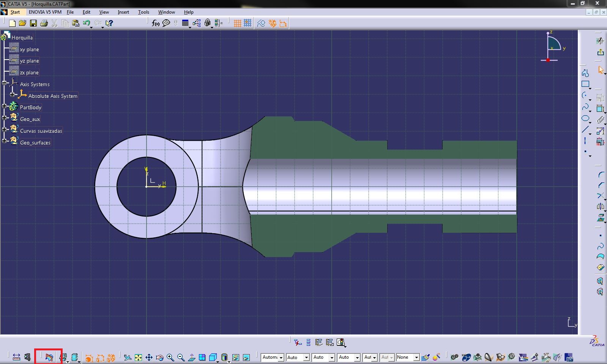Viewport: 607px width, 364px height.
Task: Select the Rectangle sketch tool
Action: coord(585,84)
